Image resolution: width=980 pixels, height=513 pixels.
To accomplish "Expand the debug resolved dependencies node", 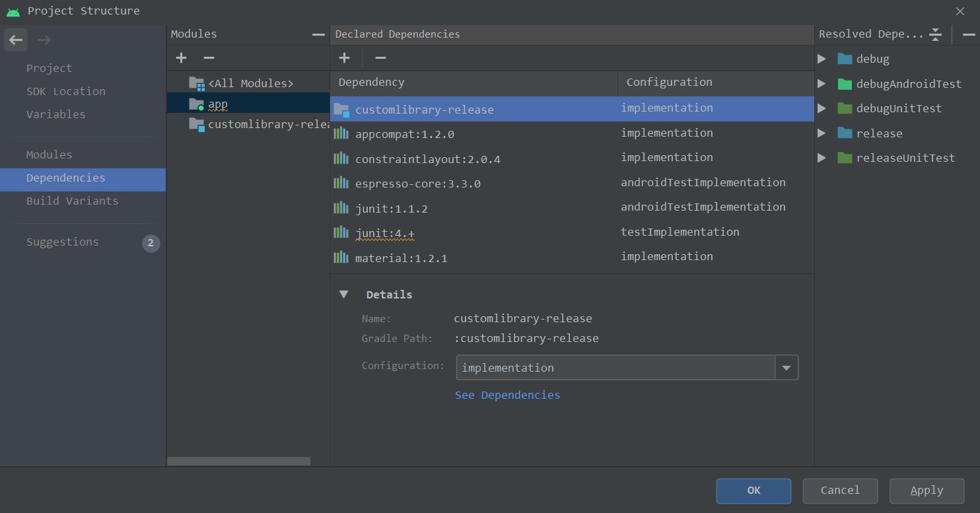I will [822, 59].
